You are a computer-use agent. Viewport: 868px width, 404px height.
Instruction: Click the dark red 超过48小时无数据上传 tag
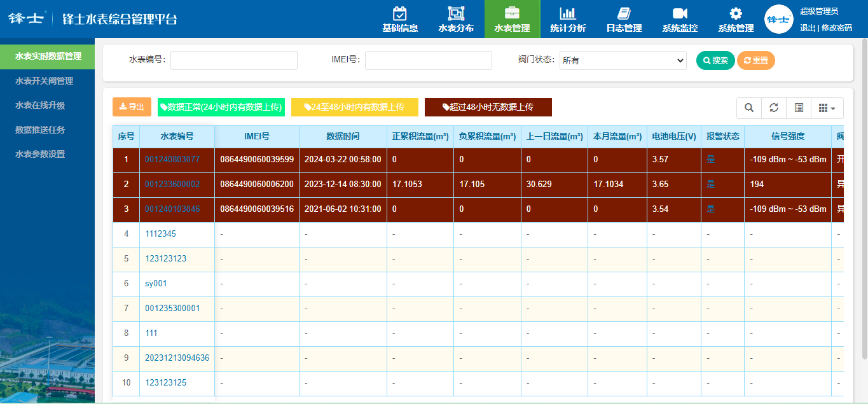(488, 107)
